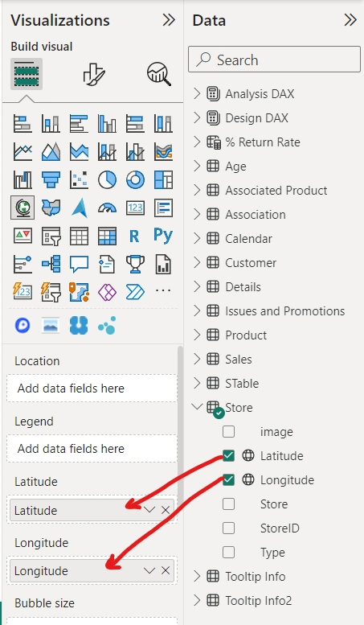Check the StoreID field checkbox
Viewport: 364px width, 625px height.
point(228,528)
